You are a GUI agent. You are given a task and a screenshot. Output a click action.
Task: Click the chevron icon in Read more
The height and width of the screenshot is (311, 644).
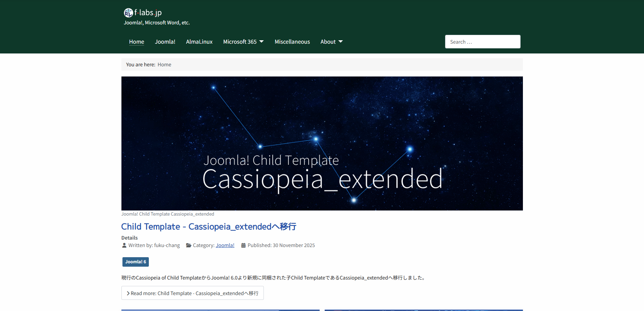point(128,293)
